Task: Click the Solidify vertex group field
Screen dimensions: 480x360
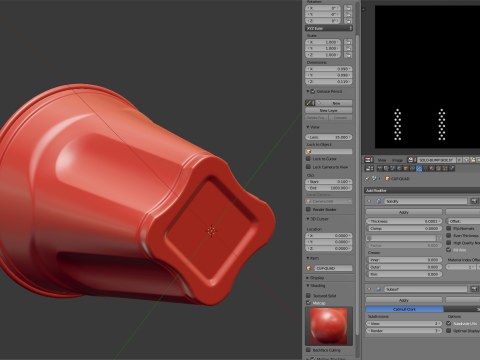Action: (401, 238)
